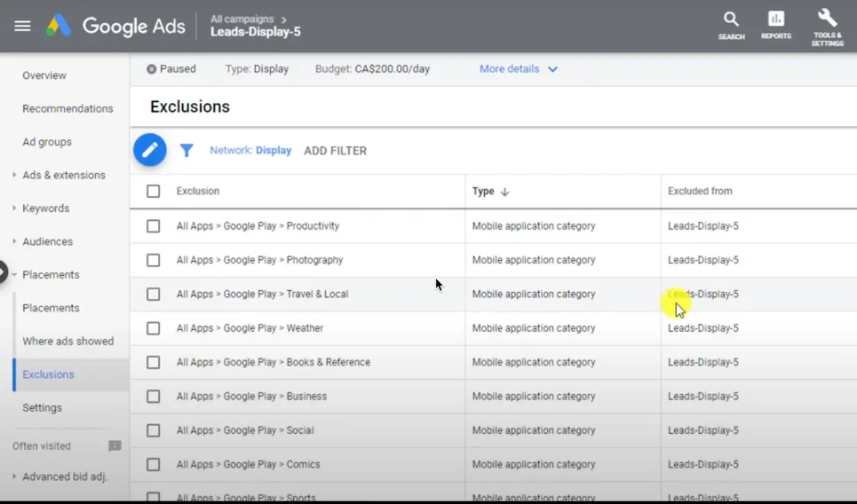Open Settings in sidebar
The image size is (857, 504).
tap(42, 408)
